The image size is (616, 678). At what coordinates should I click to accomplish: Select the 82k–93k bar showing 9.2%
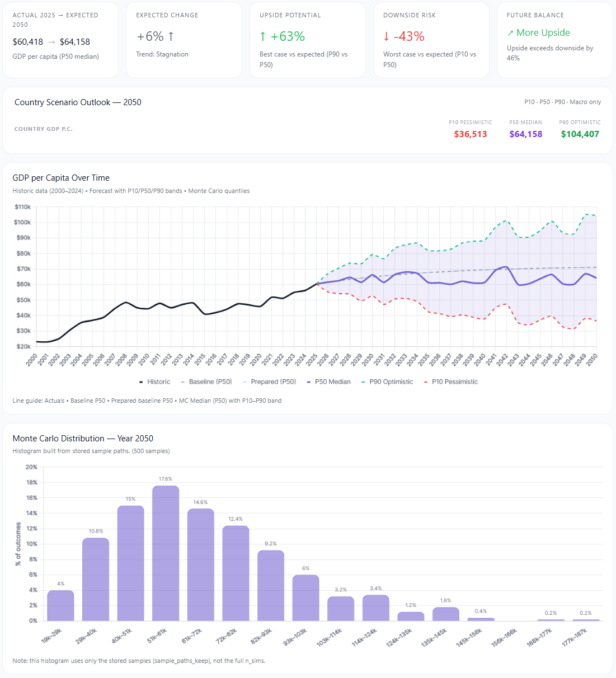coord(271,585)
